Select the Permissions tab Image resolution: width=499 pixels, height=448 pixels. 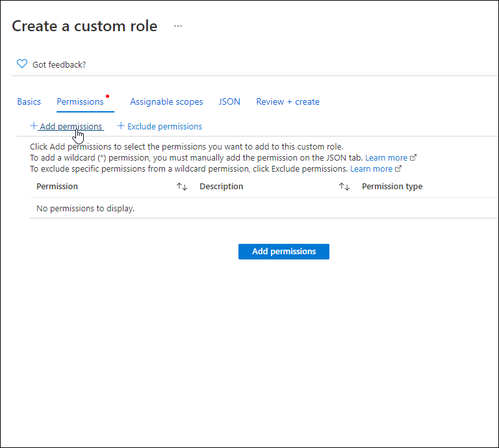point(80,101)
